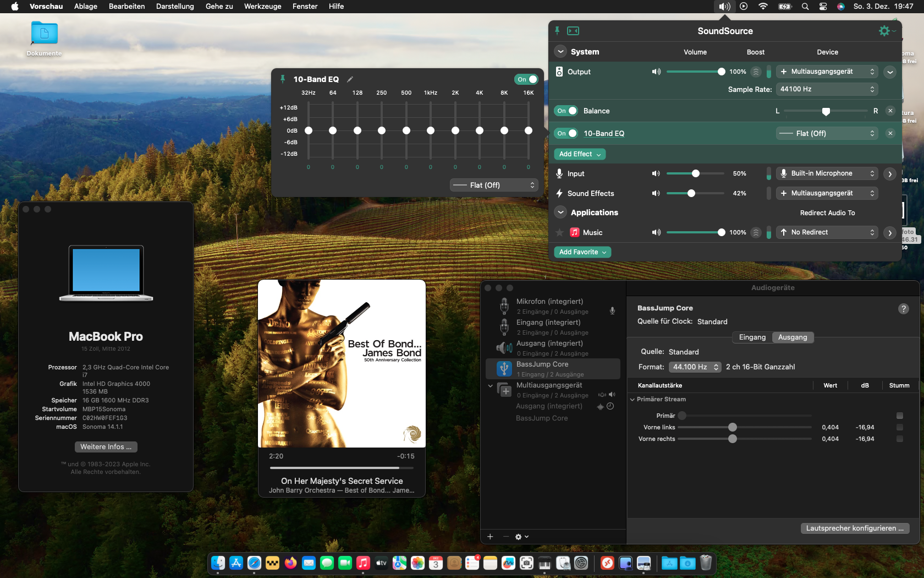
Task: Mute the Input volume speaker icon
Action: point(656,173)
